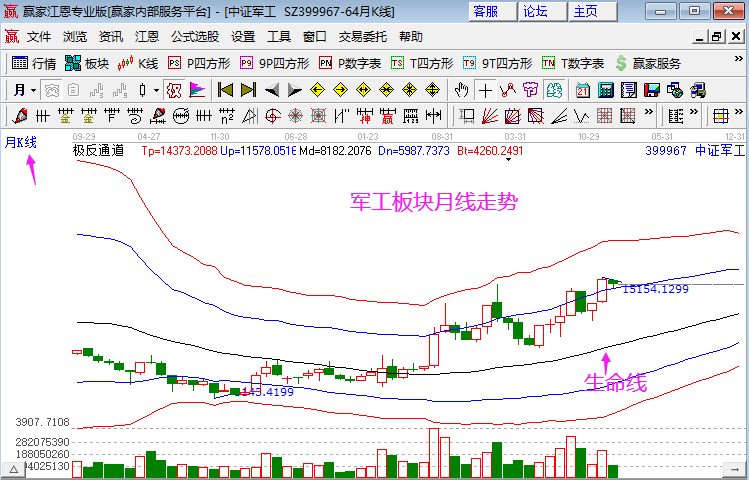Screen dimensions: 749x480
Task: Open the P数字表 tool
Action: pyautogui.click(x=350, y=63)
